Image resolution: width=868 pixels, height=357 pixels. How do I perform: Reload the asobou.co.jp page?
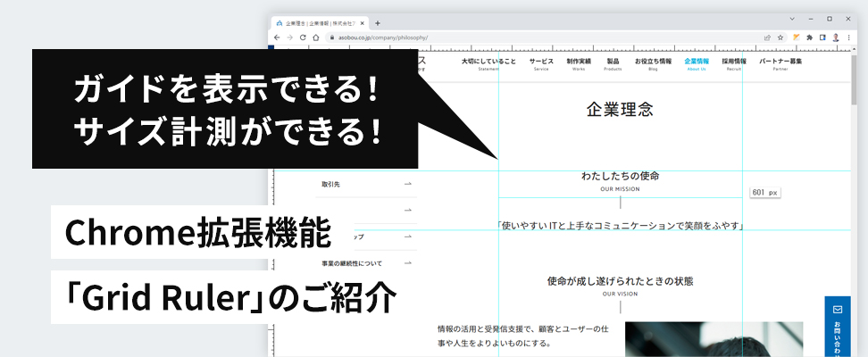pos(303,37)
